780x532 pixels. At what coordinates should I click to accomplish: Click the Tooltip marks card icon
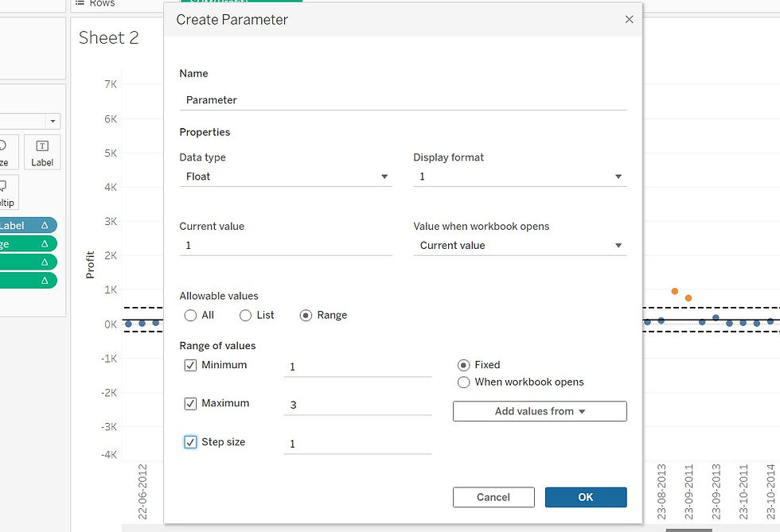pyautogui.click(x=3, y=186)
